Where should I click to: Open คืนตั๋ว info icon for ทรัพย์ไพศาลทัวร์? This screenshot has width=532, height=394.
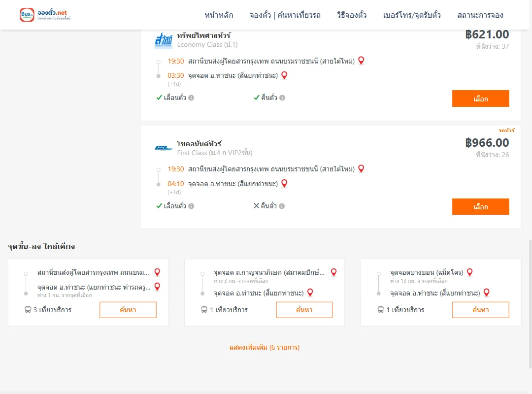(282, 98)
